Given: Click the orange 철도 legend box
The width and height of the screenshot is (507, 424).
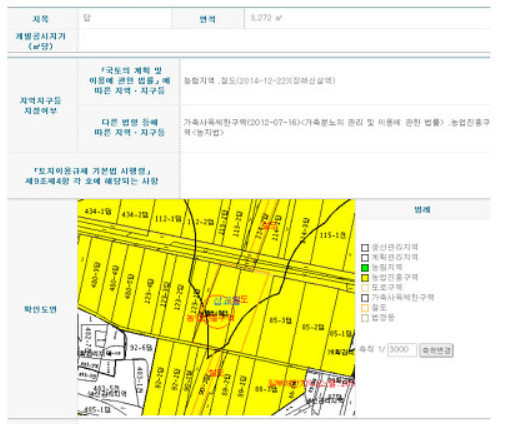Looking at the screenshot, I should pyautogui.click(x=365, y=308).
